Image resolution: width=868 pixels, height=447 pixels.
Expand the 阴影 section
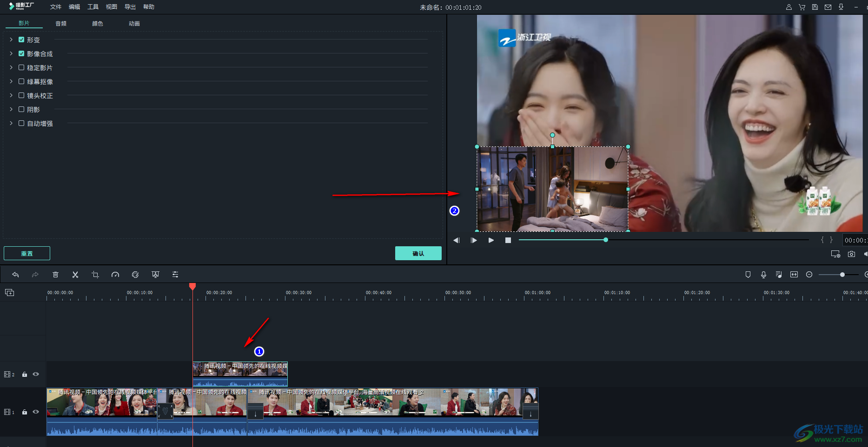pos(11,109)
